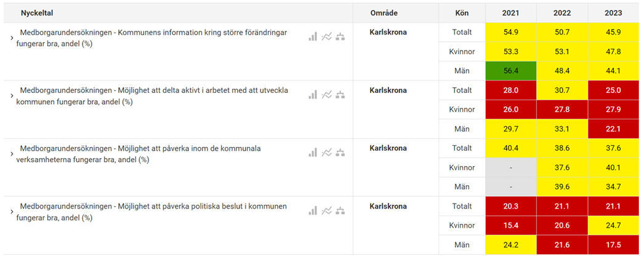Click hierarchy comparison icon for 'kommunala verksamheterna' row
644x259 pixels.
[340, 153]
